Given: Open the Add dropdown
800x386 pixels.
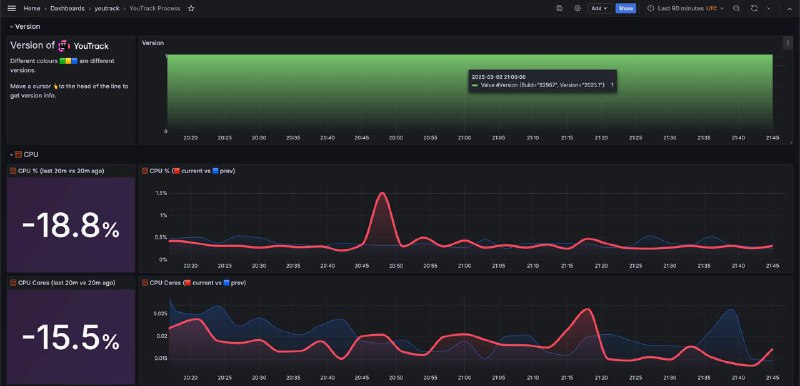Looking at the screenshot, I should (599, 8).
